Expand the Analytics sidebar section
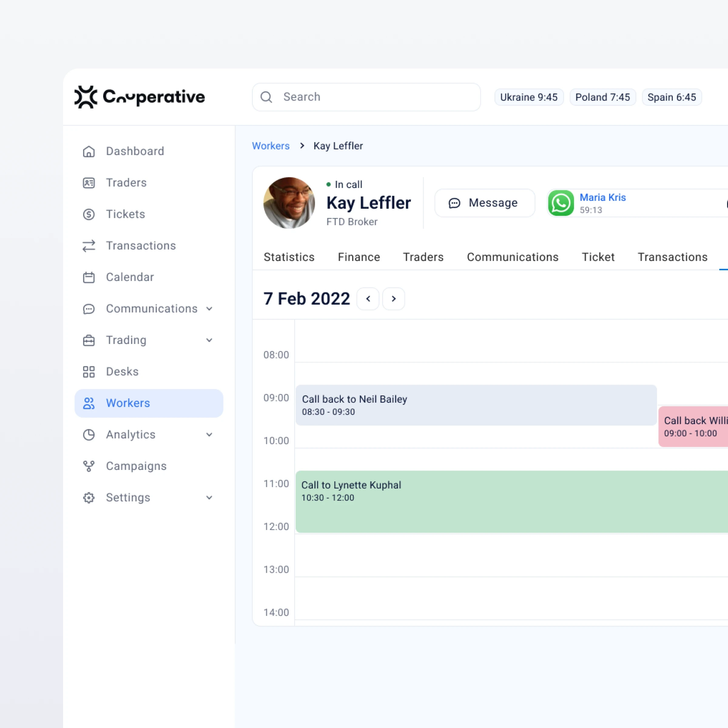The height and width of the screenshot is (728, 728). pos(209,434)
